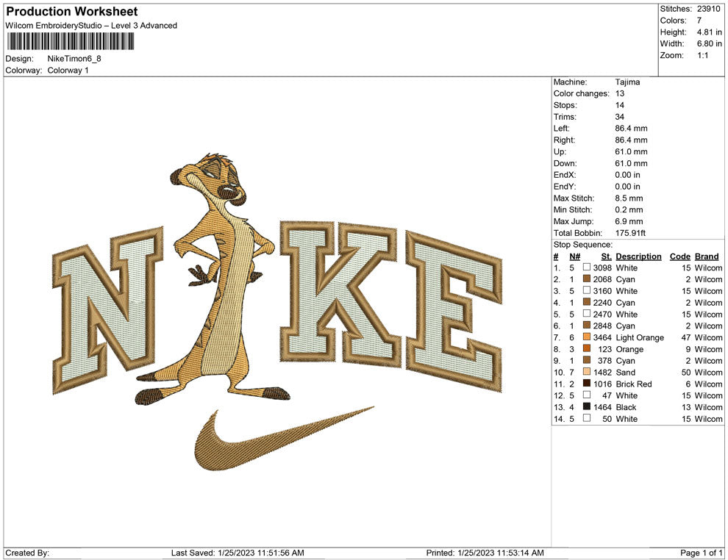Click the Cyan swatch with stitch count 378
728x560 pixels.
click(x=586, y=360)
